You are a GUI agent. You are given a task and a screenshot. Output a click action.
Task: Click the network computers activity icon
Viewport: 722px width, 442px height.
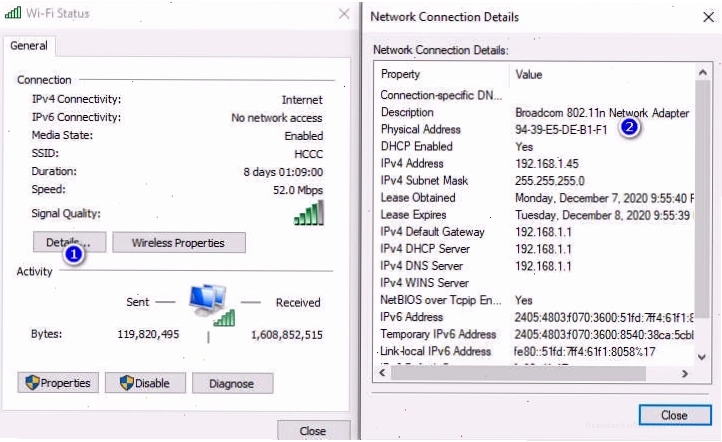point(211,305)
